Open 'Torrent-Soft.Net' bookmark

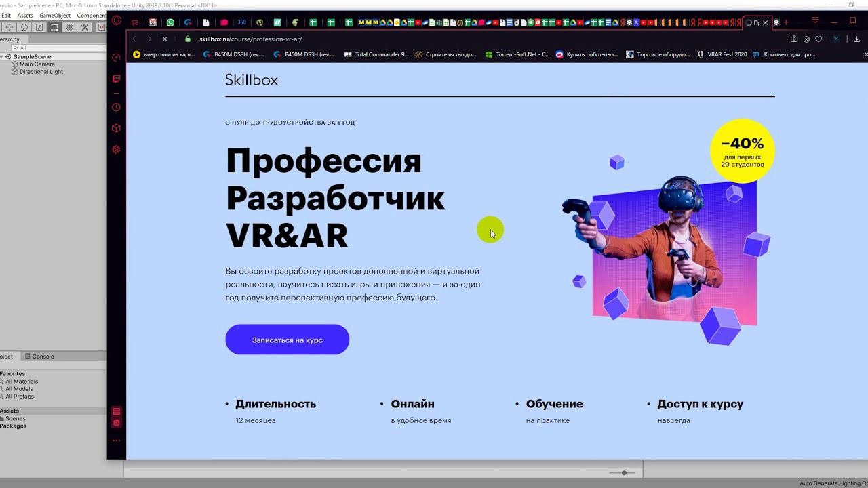pyautogui.click(x=517, y=54)
